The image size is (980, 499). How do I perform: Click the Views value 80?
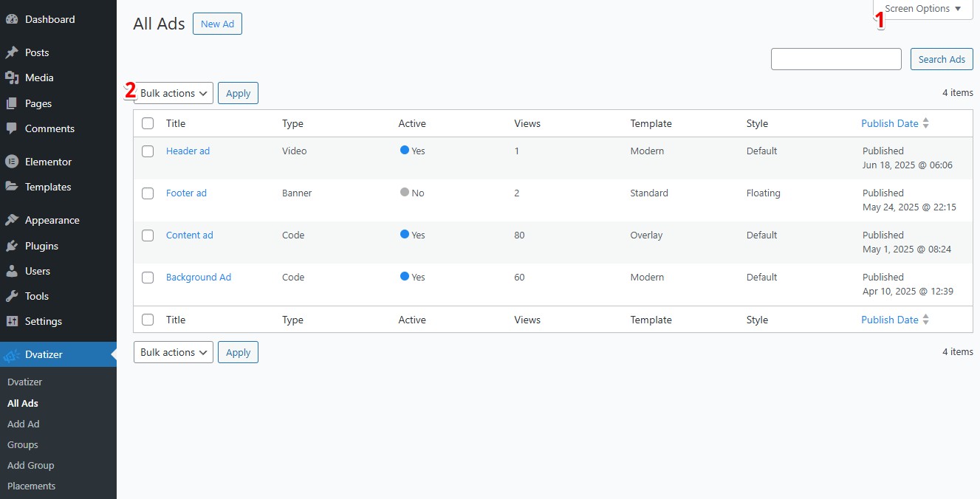click(x=520, y=235)
